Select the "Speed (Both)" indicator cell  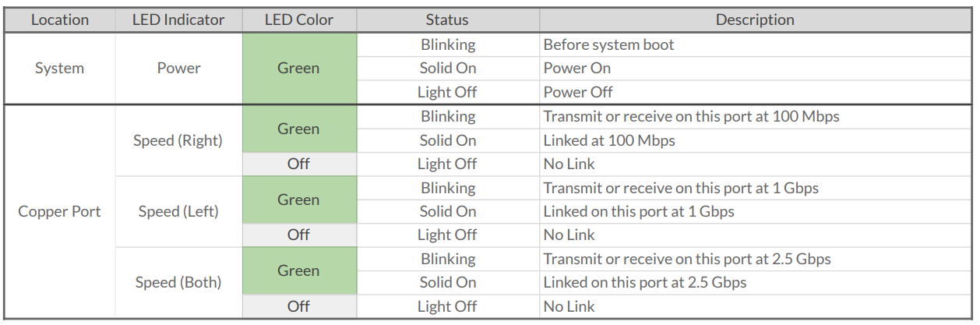click(x=178, y=283)
